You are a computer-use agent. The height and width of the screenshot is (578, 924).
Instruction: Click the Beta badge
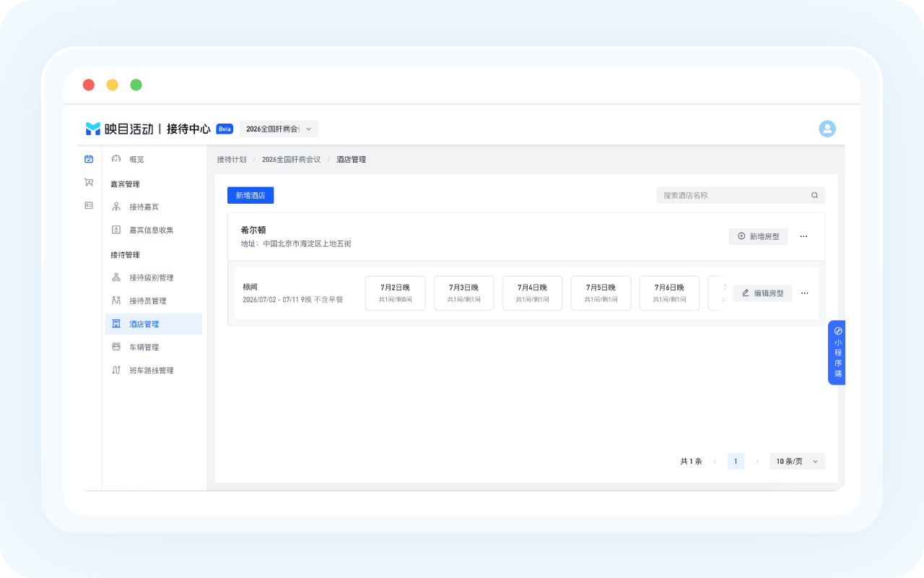pyautogui.click(x=225, y=129)
